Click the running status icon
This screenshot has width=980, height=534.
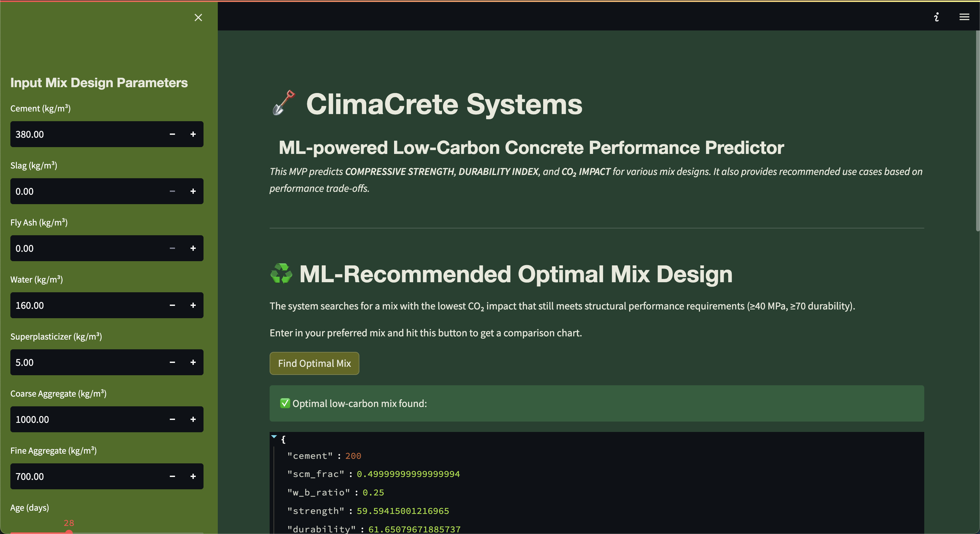coord(936,17)
